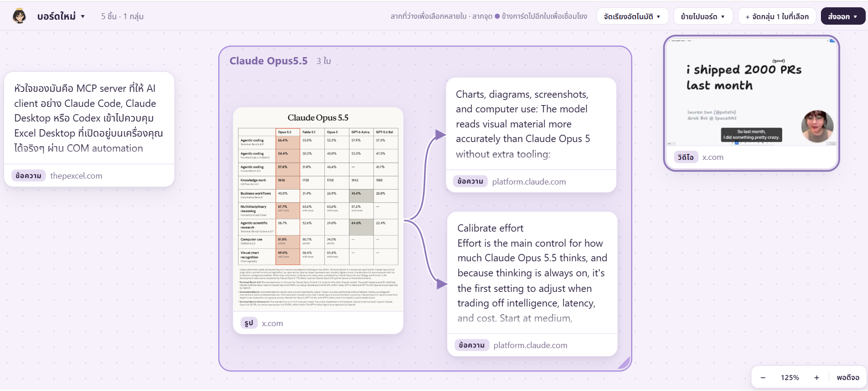Click the thepexcel.com source link
Image resolution: width=868 pixels, height=391 pixels.
[x=76, y=176]
